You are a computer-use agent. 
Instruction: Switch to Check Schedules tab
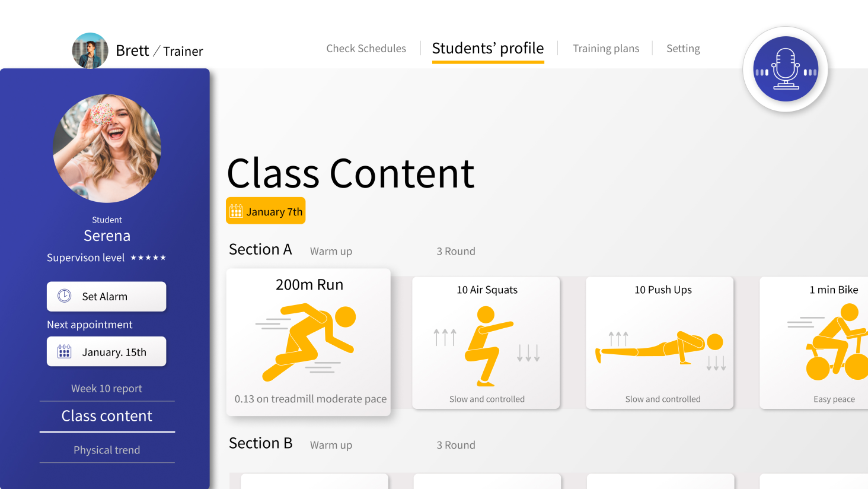pyautogui.click(x=366, y=49)
